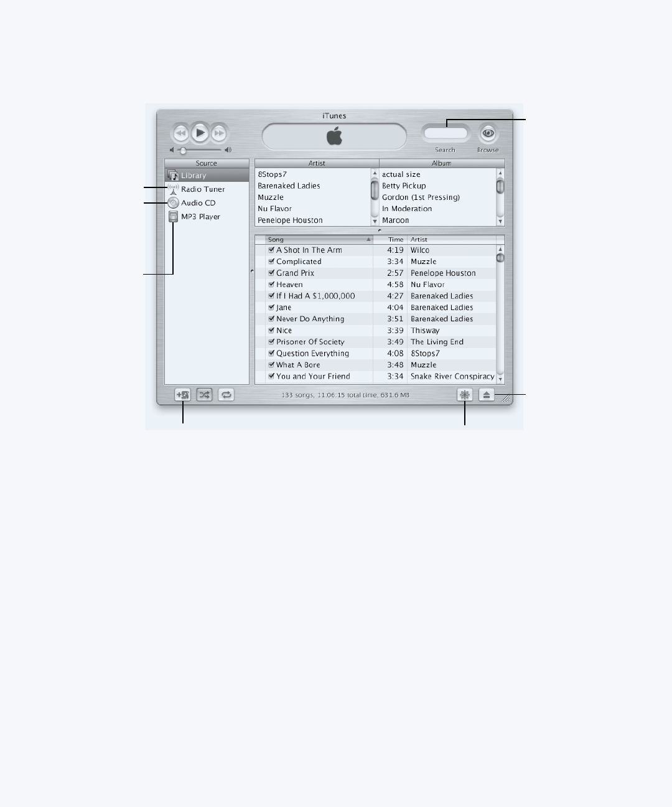Click the volume slider knob
672x807 pixels.
tap(183, 150)
